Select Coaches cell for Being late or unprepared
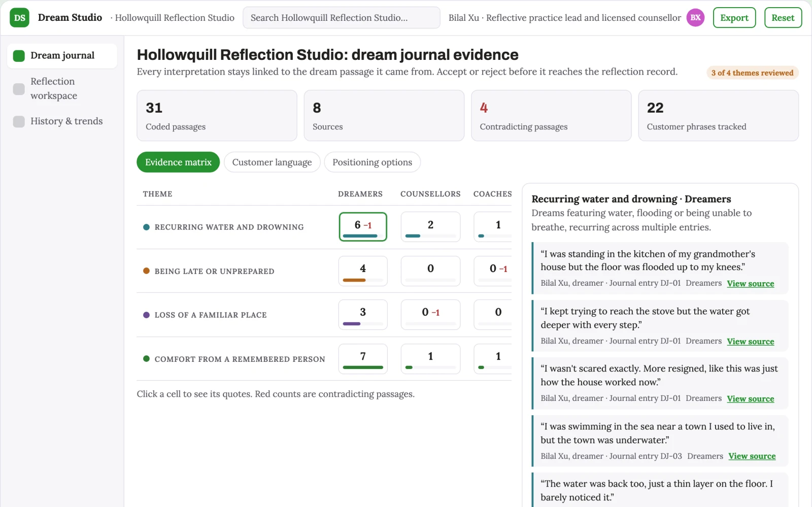 pyautogui.click(x=493, y=271)
